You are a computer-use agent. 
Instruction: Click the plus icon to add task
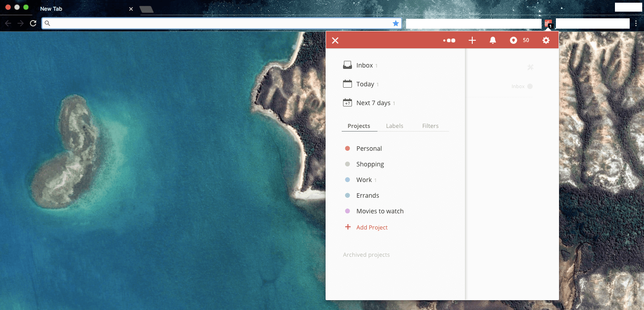click(472, 40)
